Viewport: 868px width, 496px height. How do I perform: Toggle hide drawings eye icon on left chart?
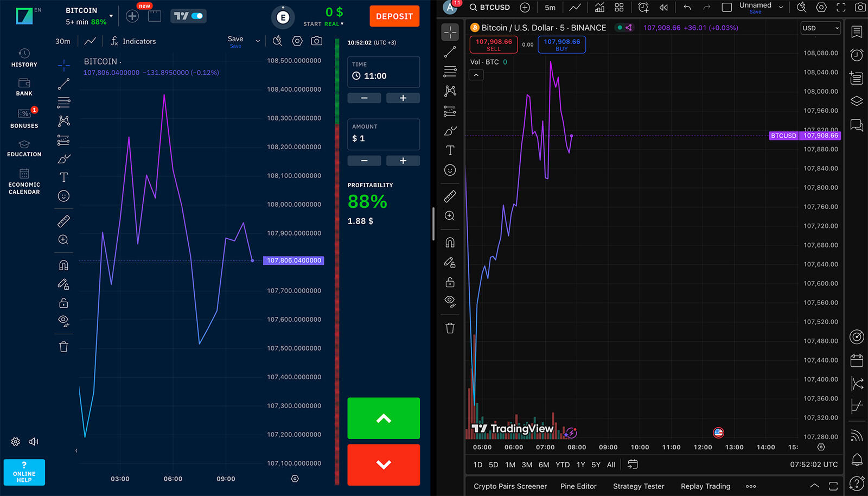point(63,321)
